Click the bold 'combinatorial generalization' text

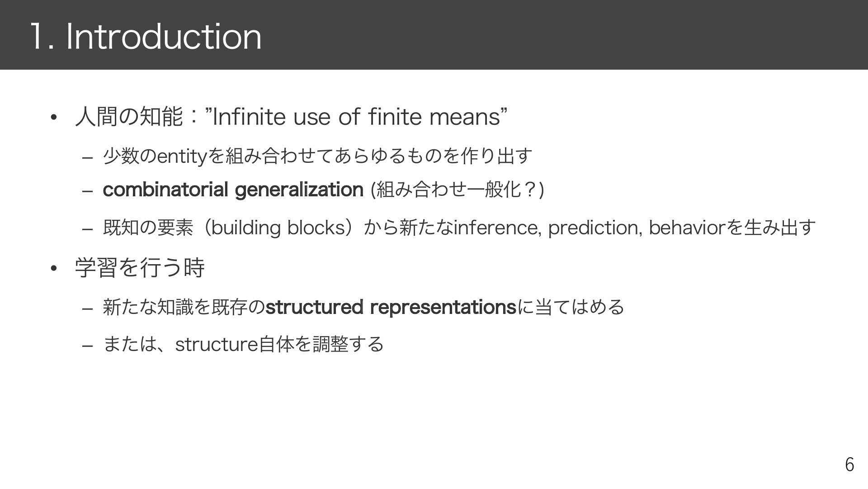[x=233, y=190]
